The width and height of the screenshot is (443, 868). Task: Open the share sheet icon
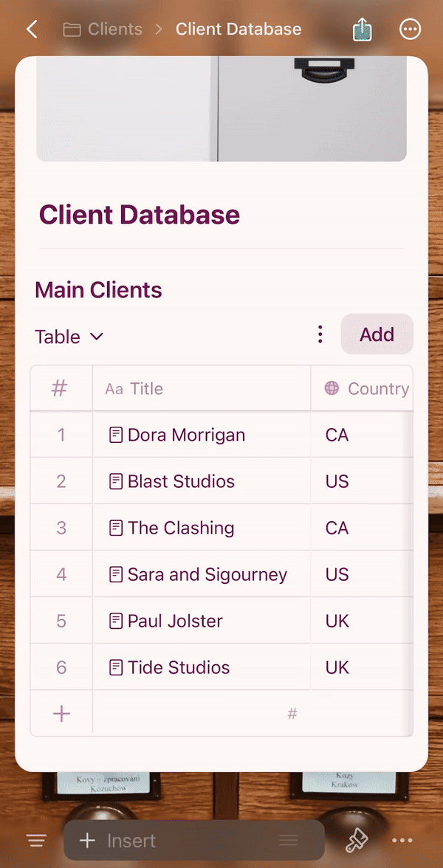tap(361, 29)
